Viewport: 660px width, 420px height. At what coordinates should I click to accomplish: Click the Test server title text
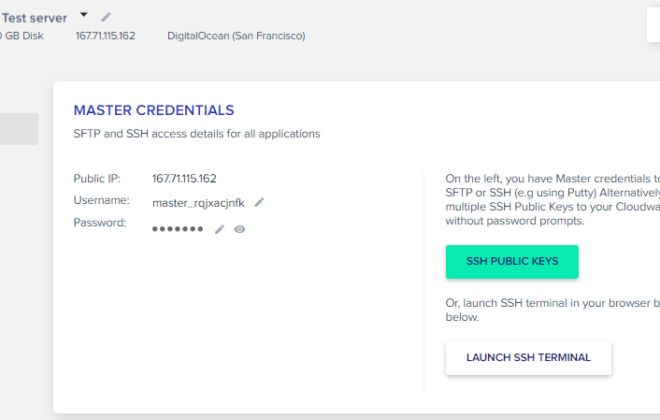[35, 18]
